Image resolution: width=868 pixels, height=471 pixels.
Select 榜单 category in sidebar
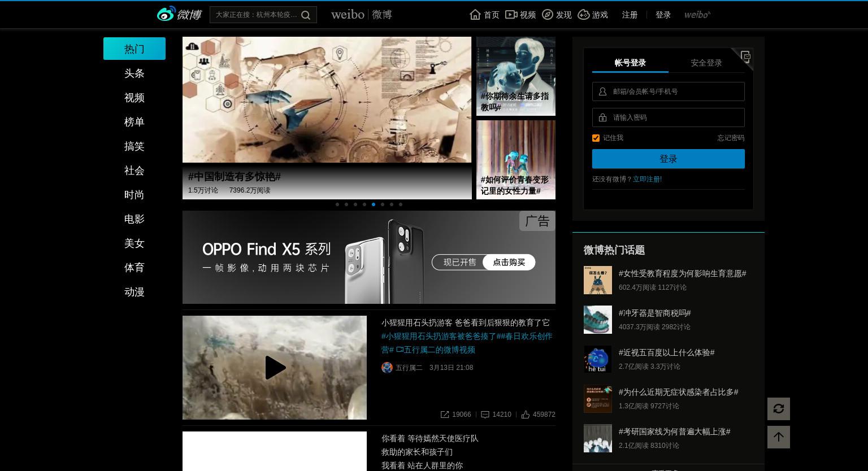(x=134, y=122)
